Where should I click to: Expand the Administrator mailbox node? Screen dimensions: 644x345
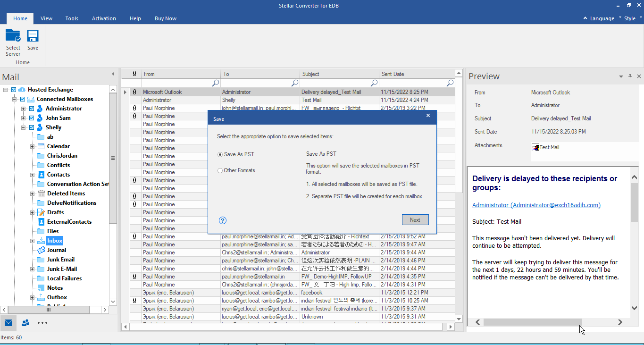[24, 109]
